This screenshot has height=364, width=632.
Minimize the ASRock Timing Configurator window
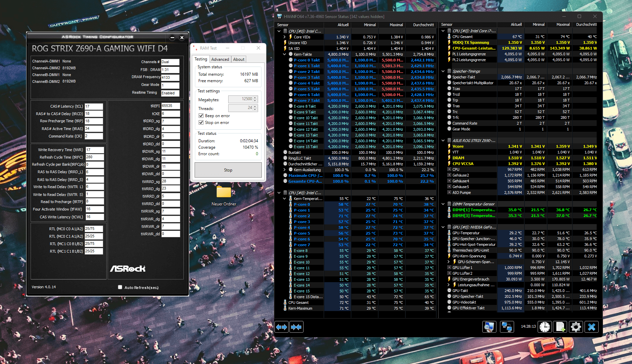[x=172, y=37]
